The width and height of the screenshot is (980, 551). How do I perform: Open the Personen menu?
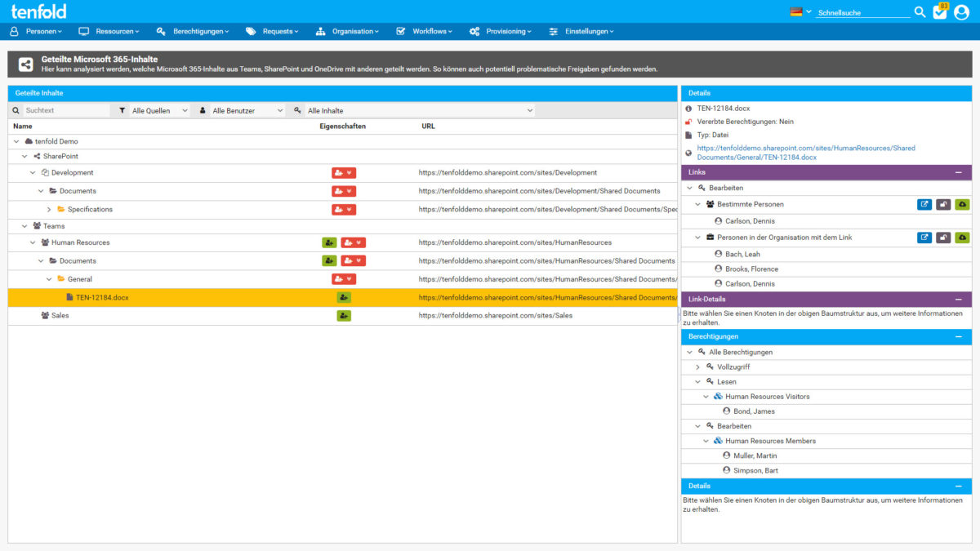(x=36, y=31)
